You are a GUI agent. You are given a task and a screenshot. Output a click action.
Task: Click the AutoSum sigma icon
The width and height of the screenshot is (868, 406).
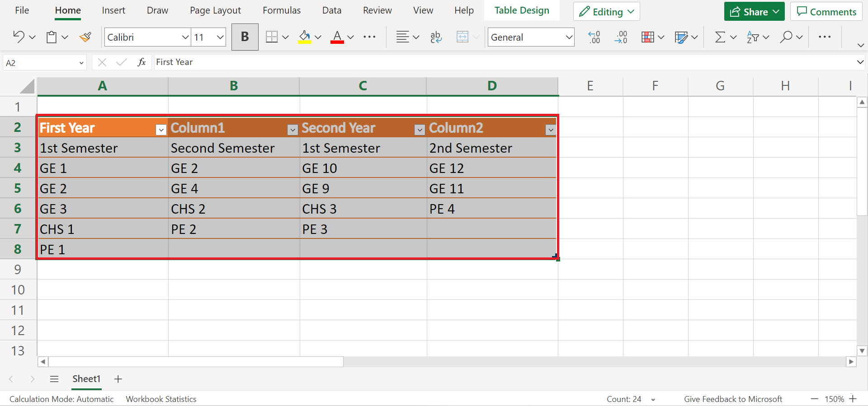(720, 37)
